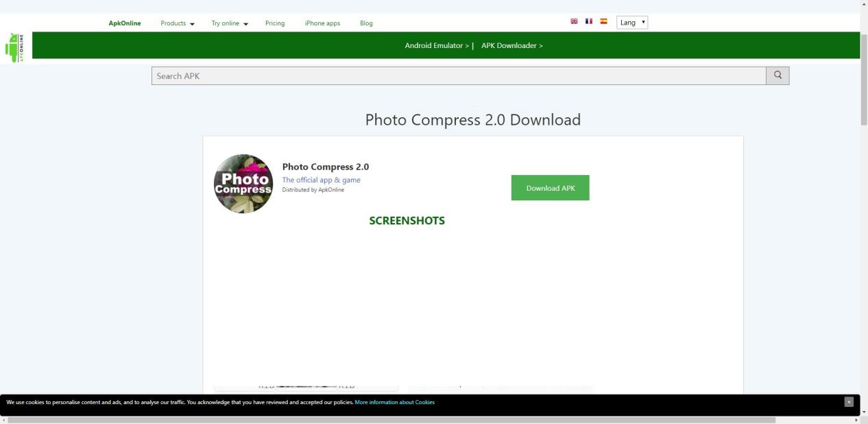Choose the Spanish flag icon
The height and width of the screenshot is (424, 868).
[x=604, y=21]
